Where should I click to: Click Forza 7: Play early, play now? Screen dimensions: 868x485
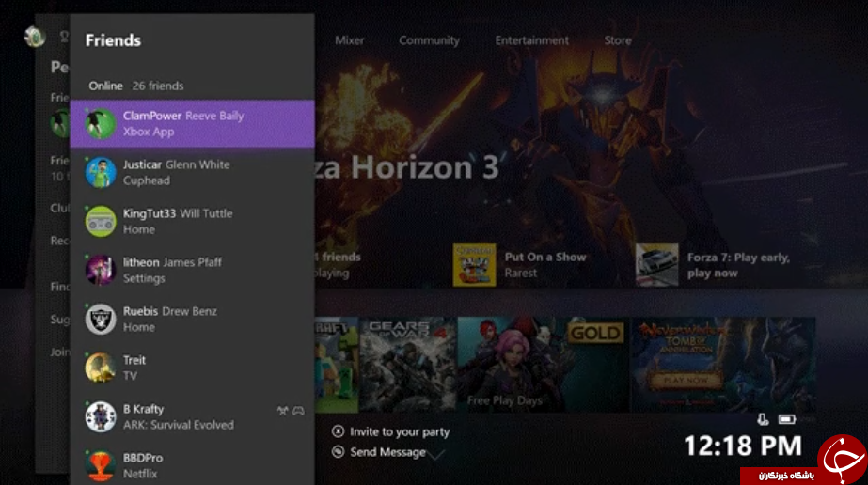738,265
